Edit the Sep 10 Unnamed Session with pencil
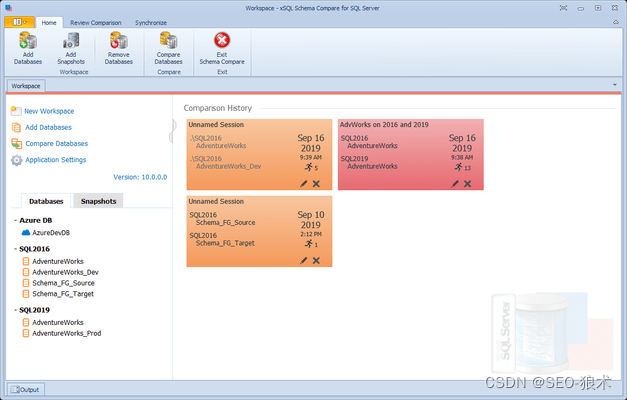Screen dimensions: 627x400 coord(304,260)
